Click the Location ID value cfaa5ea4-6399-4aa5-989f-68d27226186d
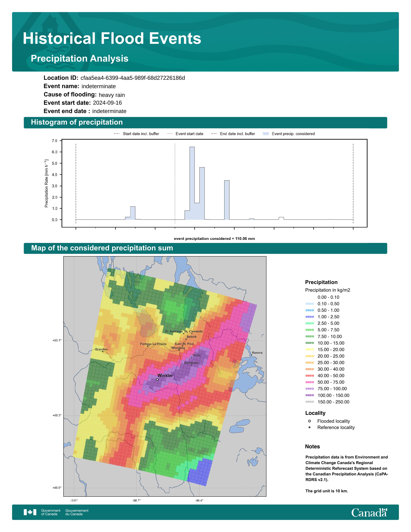 click(133, 78)
